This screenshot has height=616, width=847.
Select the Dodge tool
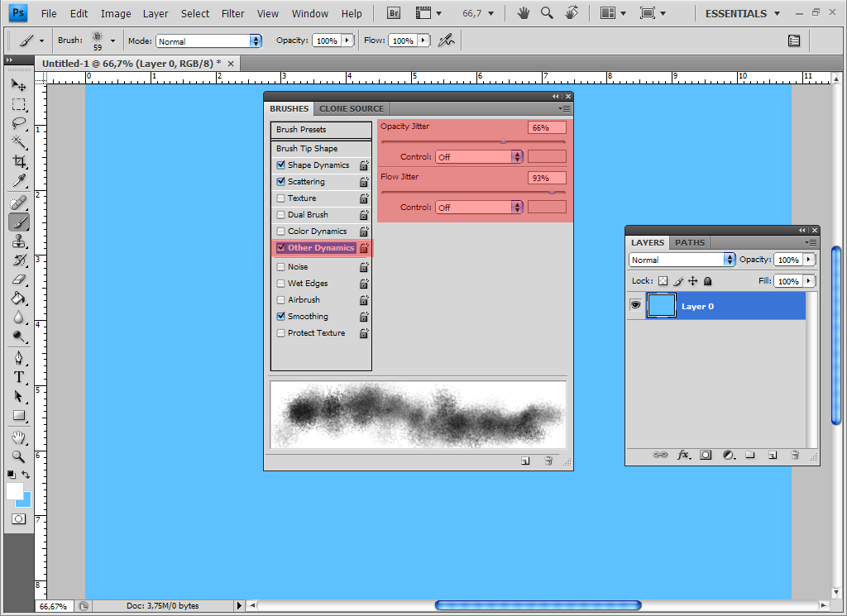[x=18, y=337]
